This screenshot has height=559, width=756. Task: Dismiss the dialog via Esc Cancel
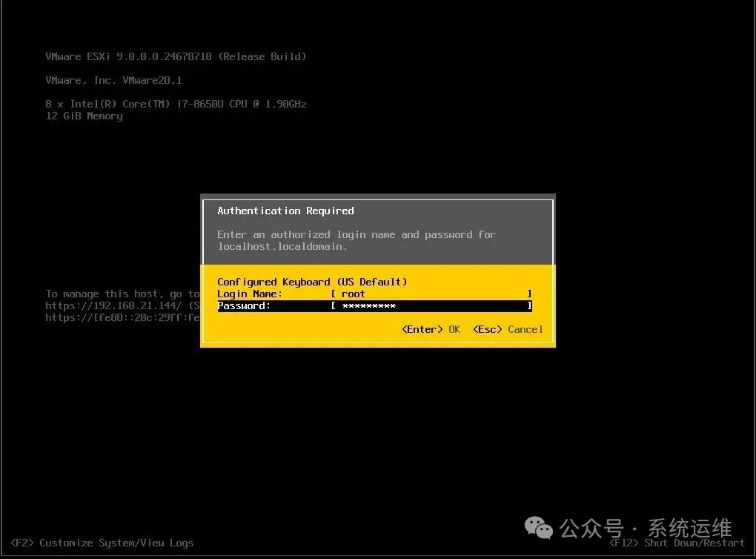(x=508, y=329)
